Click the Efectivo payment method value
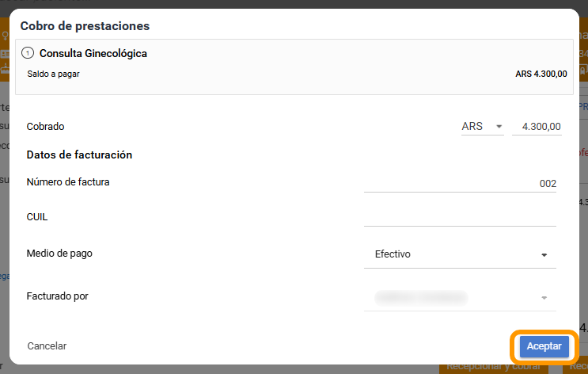Image resolution: width=588 pixels, height=374 pixels. click(x=393, y=254)
